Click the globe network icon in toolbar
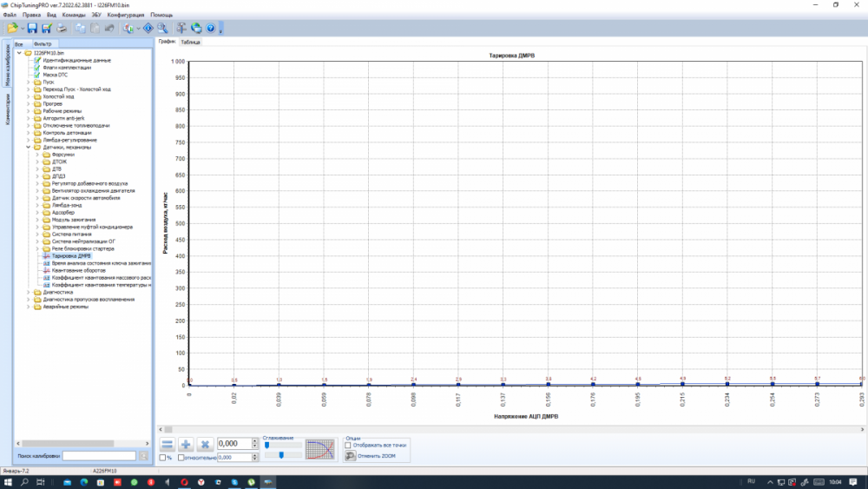This screenshot has height=489, width=868. (x=196, y=28)
